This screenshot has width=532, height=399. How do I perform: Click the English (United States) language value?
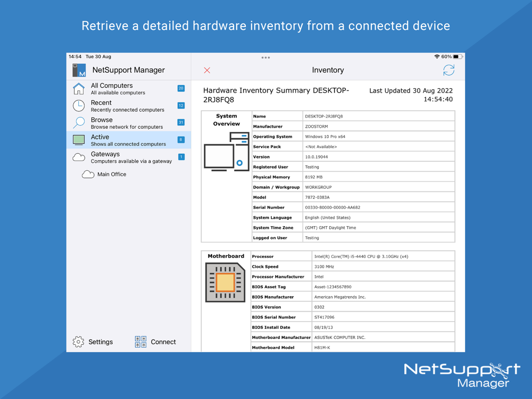327,218
